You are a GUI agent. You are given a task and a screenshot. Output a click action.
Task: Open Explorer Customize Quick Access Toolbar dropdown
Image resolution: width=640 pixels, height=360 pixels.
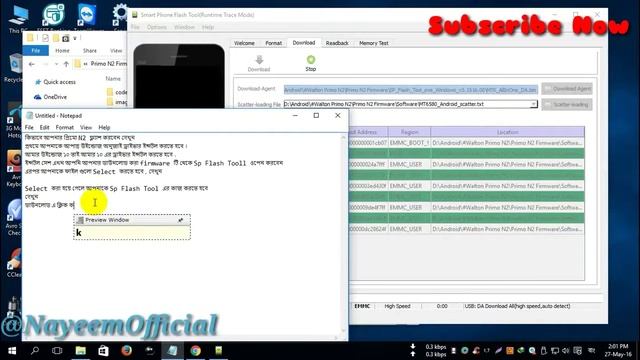pyautogui.click(x=75, y=38)
